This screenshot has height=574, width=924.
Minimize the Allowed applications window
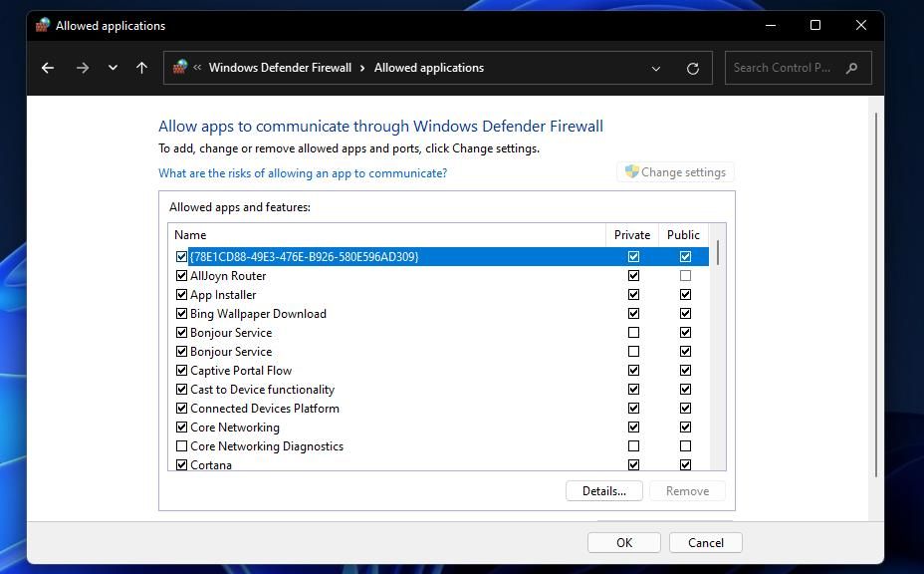point(771,25)
